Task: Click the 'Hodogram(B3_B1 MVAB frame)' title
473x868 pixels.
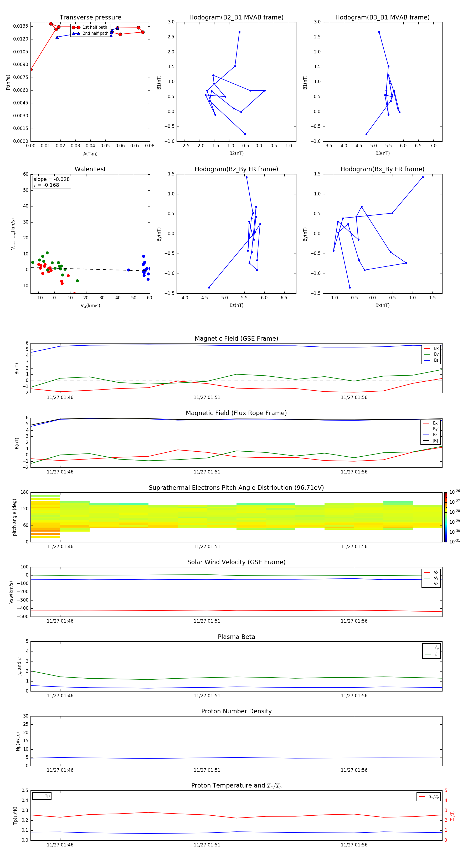Action: (382, 18)
